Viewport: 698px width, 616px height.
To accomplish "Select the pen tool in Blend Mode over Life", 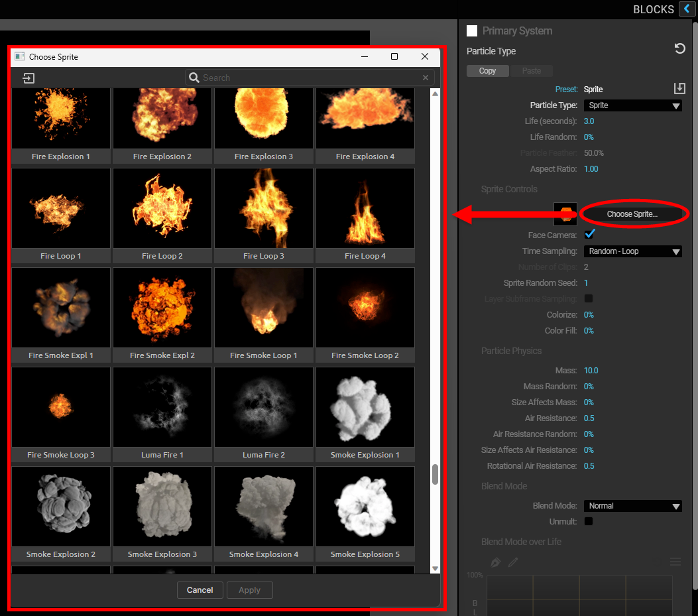I will pyautogui.click(x=495, y=562).
